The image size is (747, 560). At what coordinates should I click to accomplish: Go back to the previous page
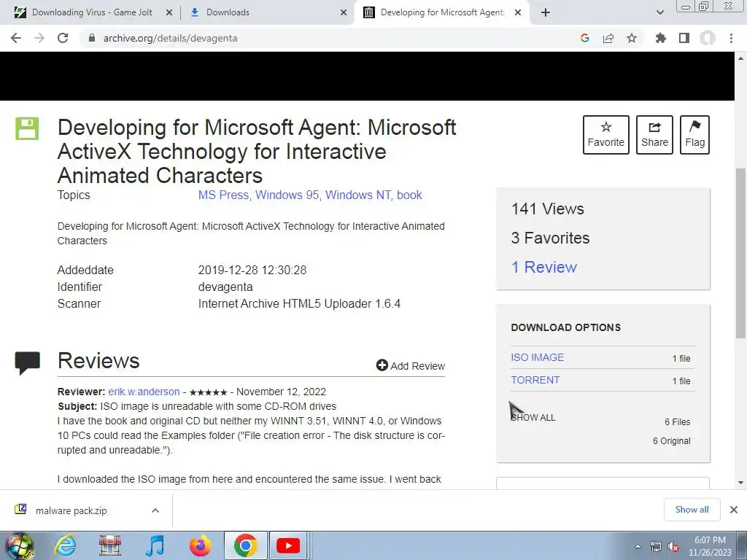coord(16,38)
